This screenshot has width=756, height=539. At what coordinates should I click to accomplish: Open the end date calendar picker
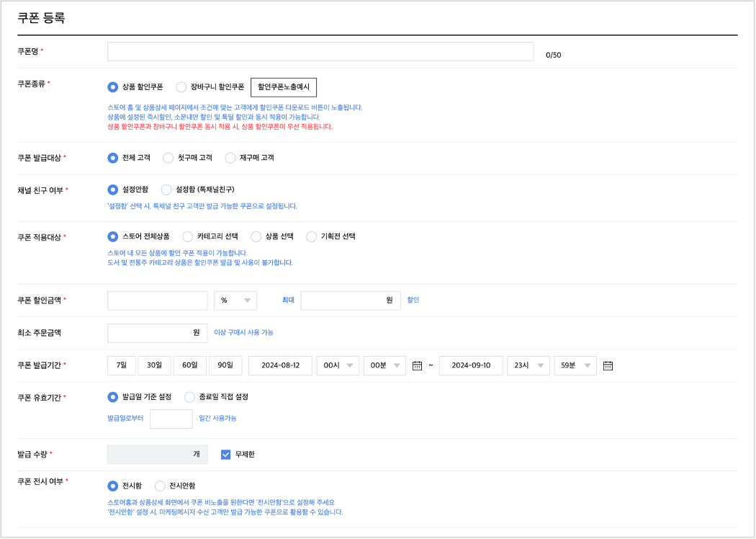point(608,365)
